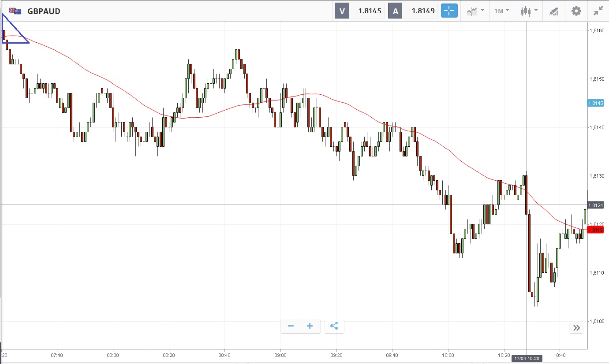Collapse the chart with the shrink arrows icon

(x=598, y=11)
